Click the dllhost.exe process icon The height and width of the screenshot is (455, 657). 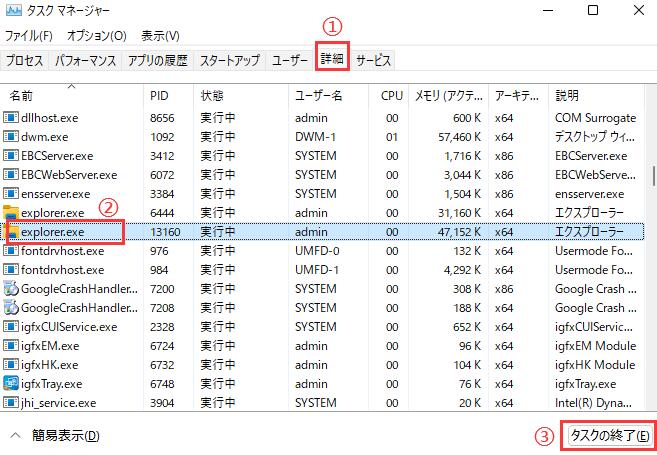pyautogui.click(x=11, y=118)
